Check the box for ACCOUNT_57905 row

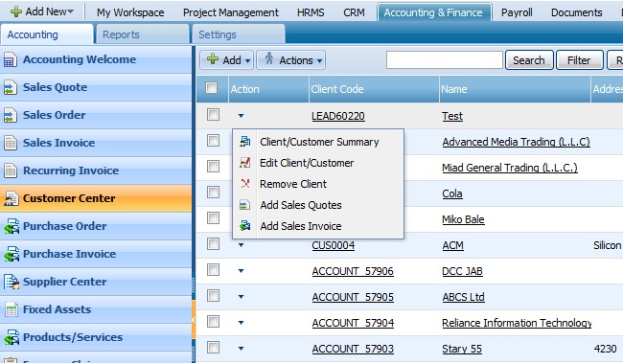click(x=213, y=295)
